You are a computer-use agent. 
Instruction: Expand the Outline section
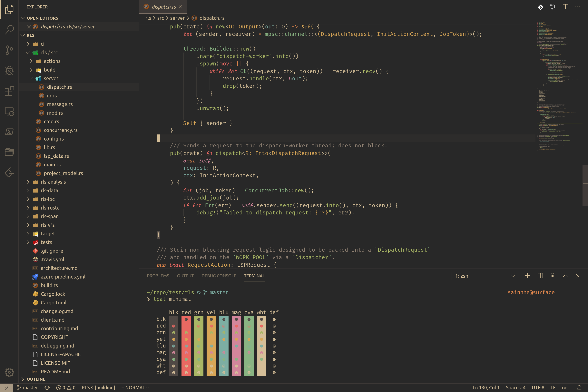(x=23, y=379)
